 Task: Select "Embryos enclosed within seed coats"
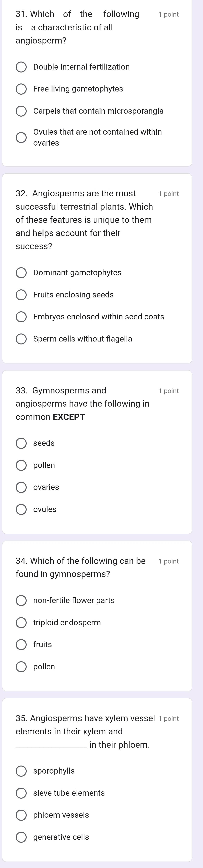(22, 316)
